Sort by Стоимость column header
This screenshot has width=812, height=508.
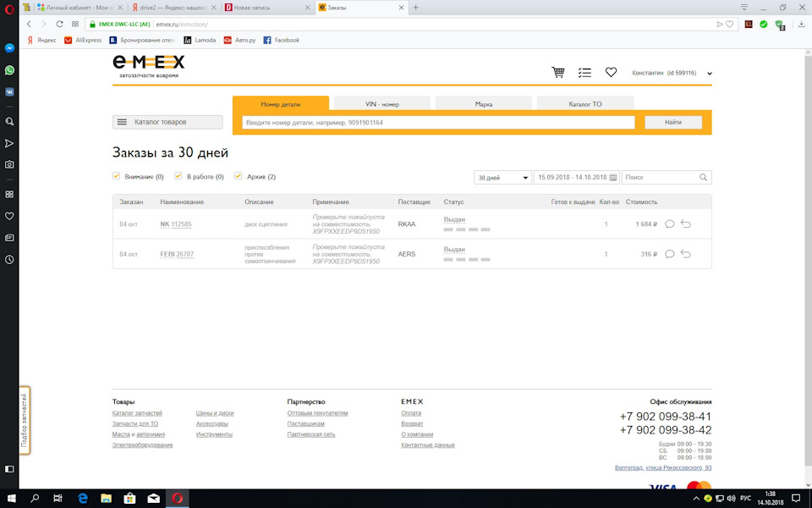pos(642,202)
